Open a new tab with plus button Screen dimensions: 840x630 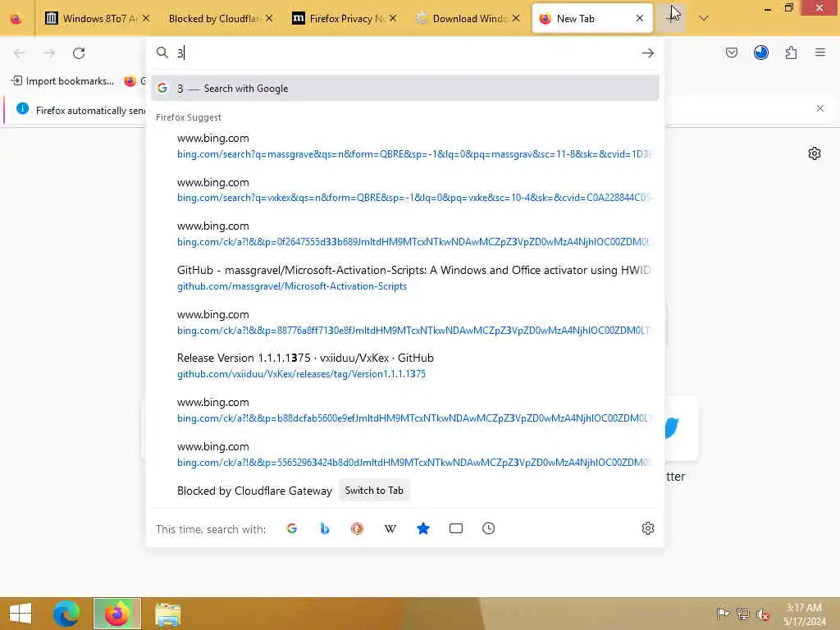click(671, 18)
